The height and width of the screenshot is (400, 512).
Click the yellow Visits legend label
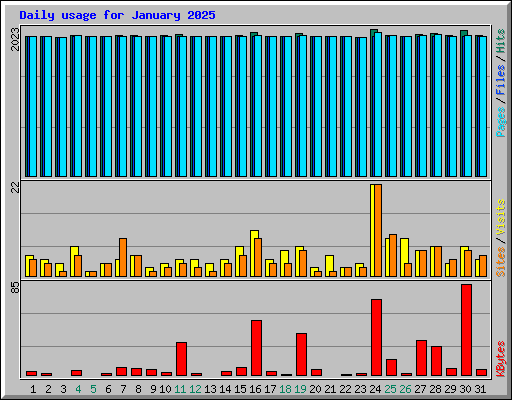tap(501, 218)
